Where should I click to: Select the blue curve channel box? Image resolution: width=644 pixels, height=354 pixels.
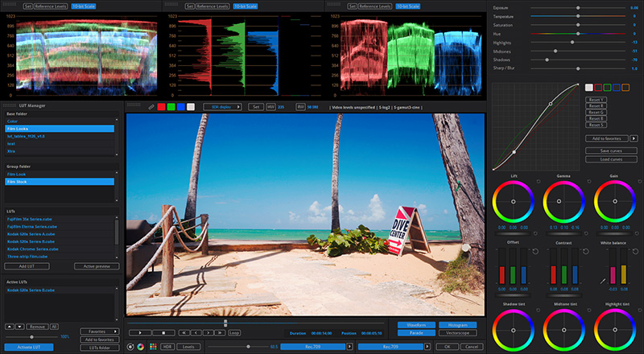(616, 88)
